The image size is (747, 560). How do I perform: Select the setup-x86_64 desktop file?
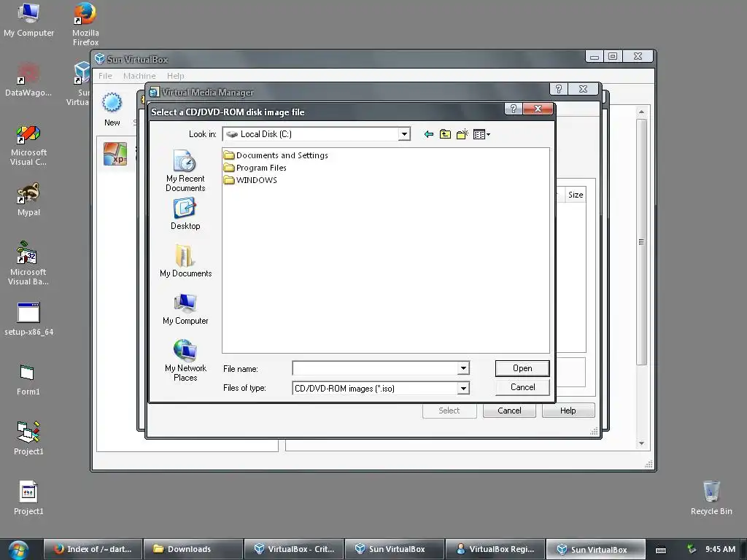click(28, 319)
